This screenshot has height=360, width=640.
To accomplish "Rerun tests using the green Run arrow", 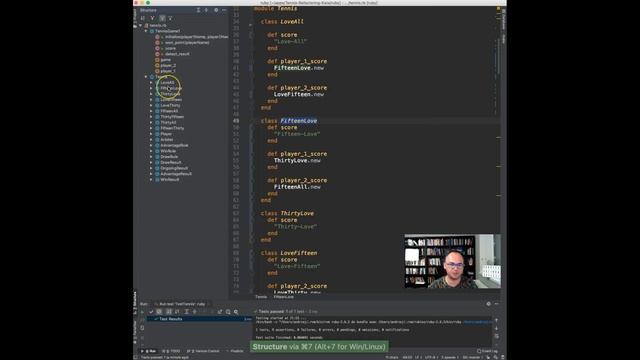I will pos(142,312).
